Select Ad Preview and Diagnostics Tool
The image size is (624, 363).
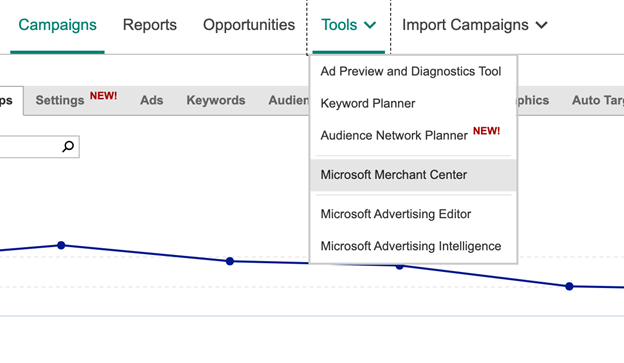[411, 71]
